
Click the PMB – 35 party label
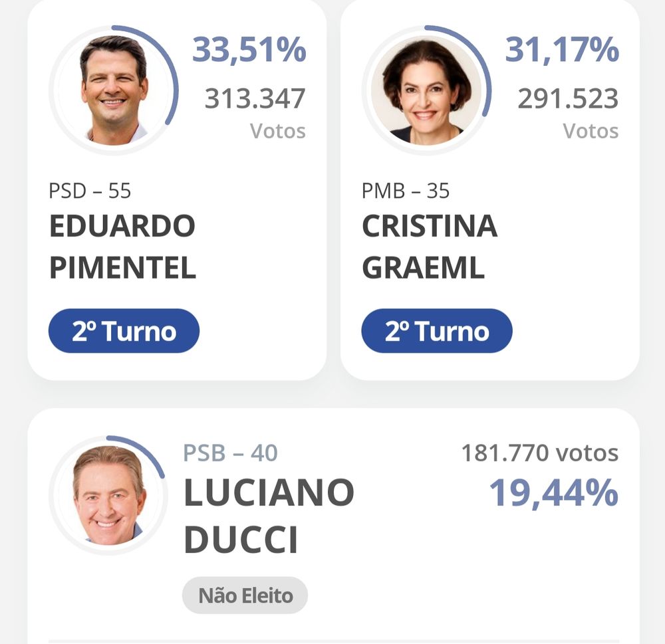click(406, 191)
